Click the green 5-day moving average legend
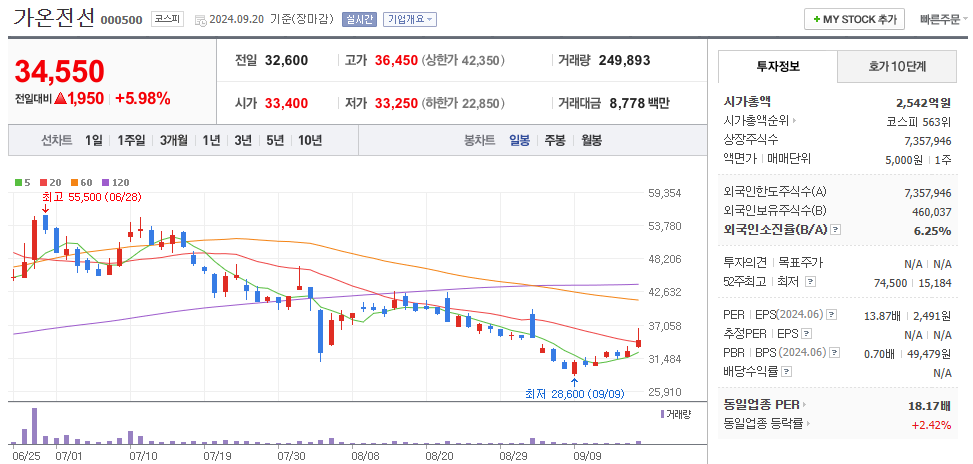This screenshot has height=464, width=973. pyautogui.click(x=22, y=182)
